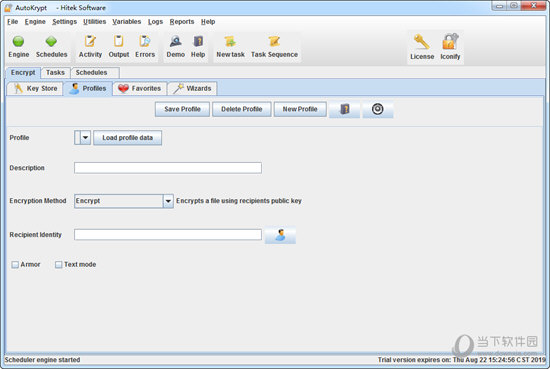Click the green Engine status icon
Viewport: 550px width, 369px height.
[18, 41]
